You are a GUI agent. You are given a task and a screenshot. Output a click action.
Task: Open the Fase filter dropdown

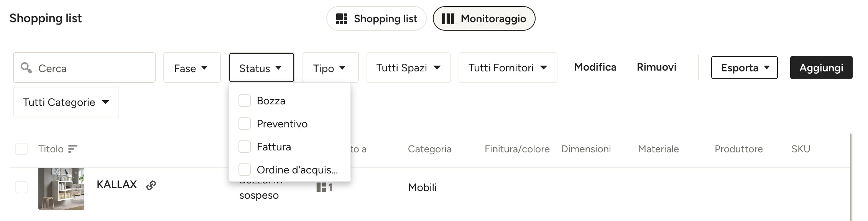[192, 68]
